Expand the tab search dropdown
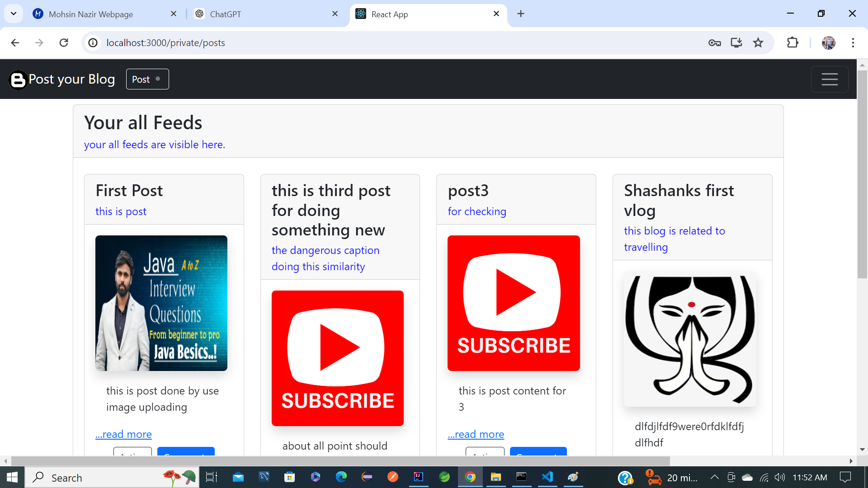 pyautogui.click(x=14, y=14)
